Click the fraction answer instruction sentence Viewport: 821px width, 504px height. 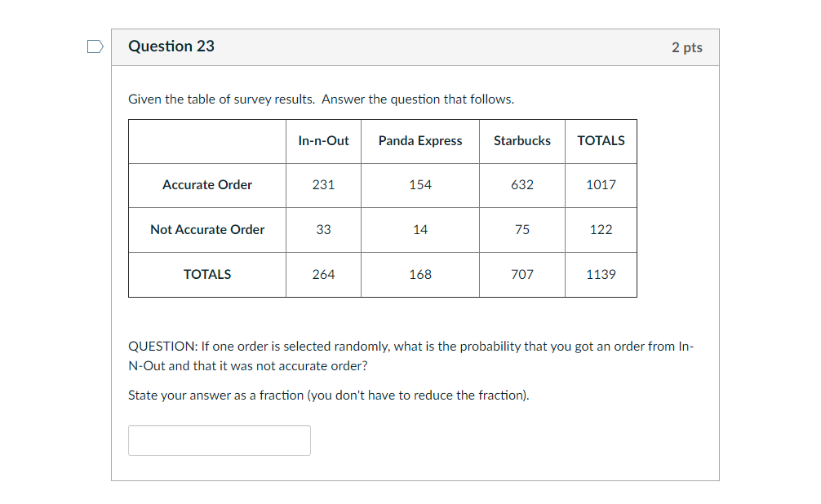[x=328, y=396]
